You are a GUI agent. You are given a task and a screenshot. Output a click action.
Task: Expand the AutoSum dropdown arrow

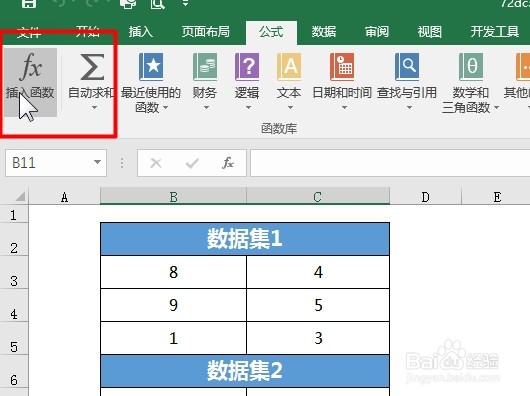94,108
